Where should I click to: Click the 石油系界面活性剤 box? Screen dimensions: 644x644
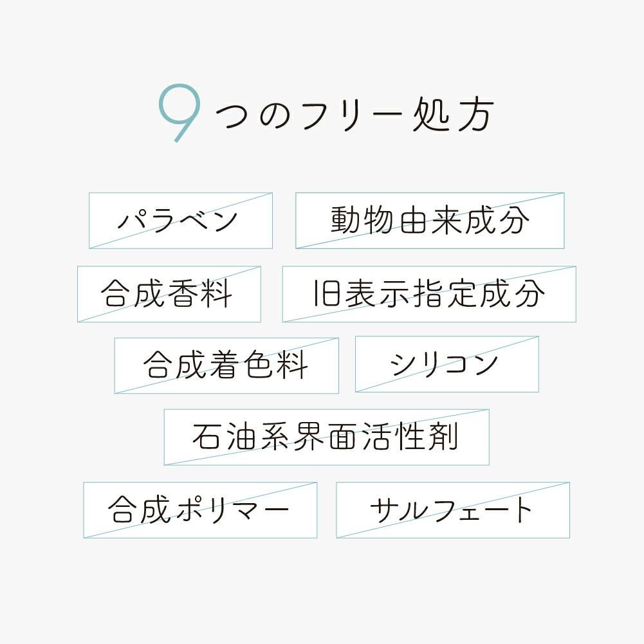tap(326, 437)
